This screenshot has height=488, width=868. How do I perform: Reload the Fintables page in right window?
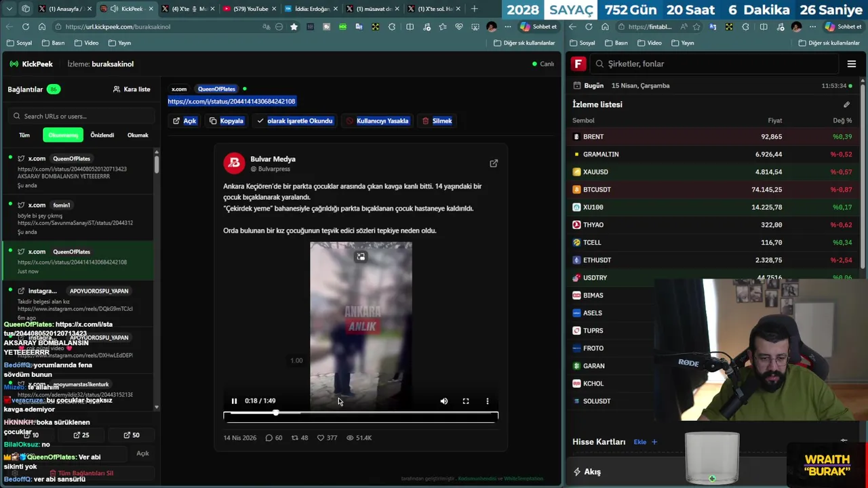coord(589,26)
